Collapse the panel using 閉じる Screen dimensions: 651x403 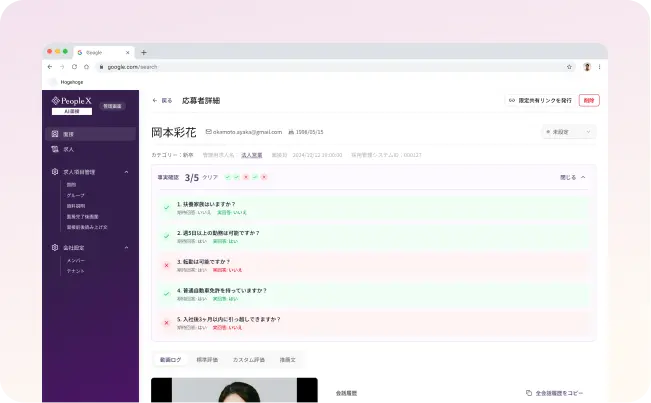573,177
